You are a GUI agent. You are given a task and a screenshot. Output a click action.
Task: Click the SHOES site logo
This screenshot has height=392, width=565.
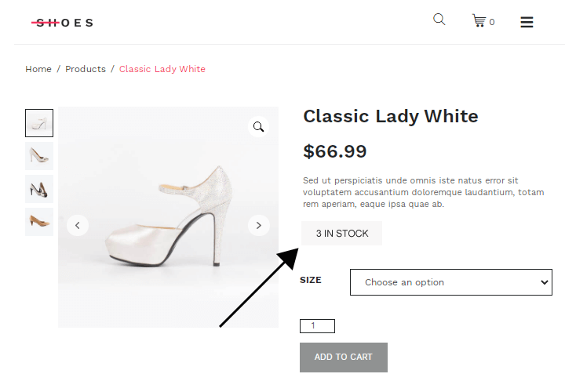point(62,23)
